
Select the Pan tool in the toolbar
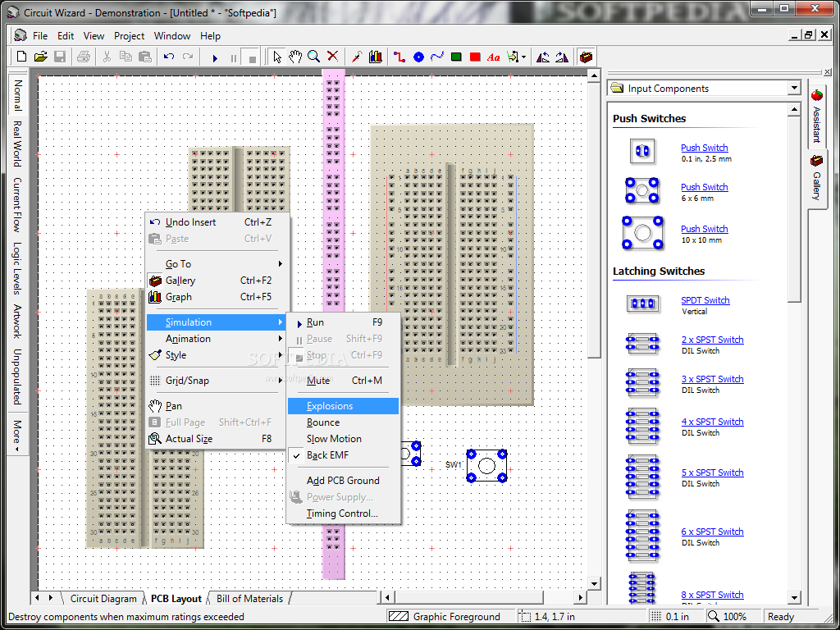(x=295, y=57)
